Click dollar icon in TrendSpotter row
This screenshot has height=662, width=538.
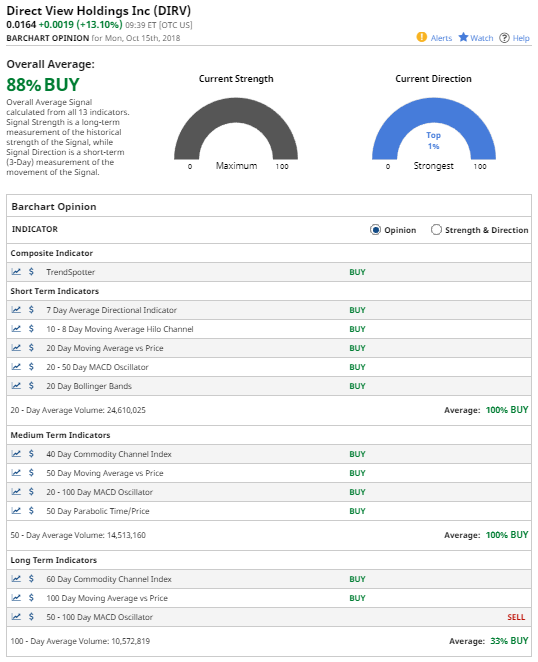tap(31, 271)
